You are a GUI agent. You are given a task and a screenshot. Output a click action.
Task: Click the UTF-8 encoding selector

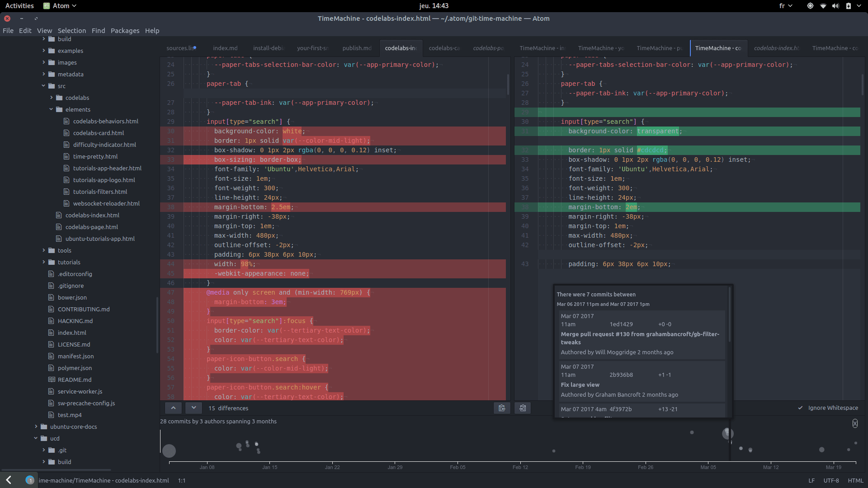coord(831,480)
